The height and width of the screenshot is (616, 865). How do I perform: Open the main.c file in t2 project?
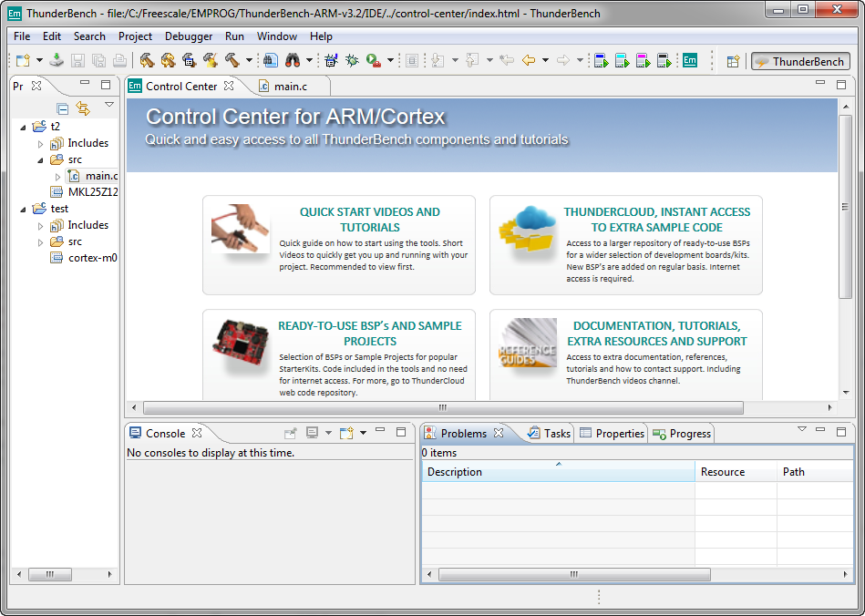[101, 176]
